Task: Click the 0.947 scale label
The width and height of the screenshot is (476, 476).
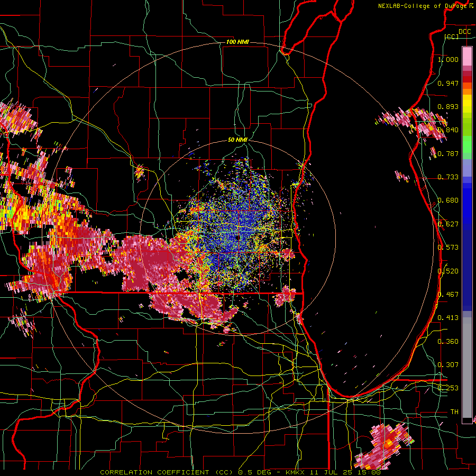Action: click(x=448, y=83)
